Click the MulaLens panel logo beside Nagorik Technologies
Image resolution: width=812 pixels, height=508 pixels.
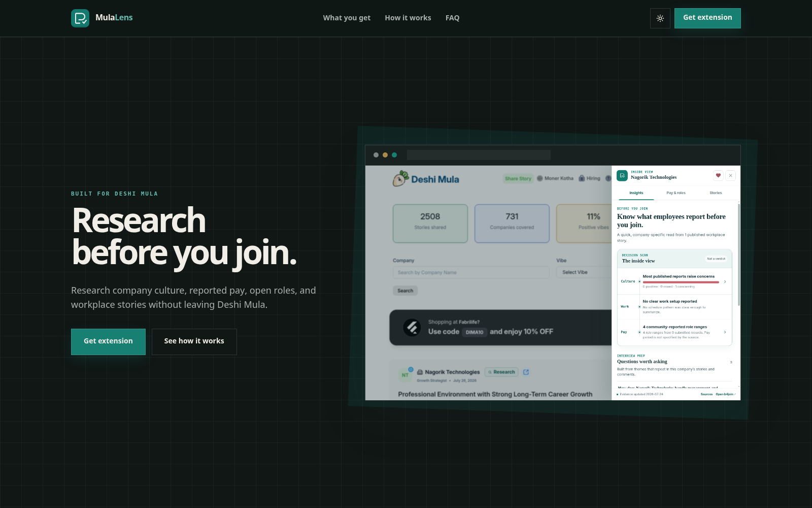[622, 176]
